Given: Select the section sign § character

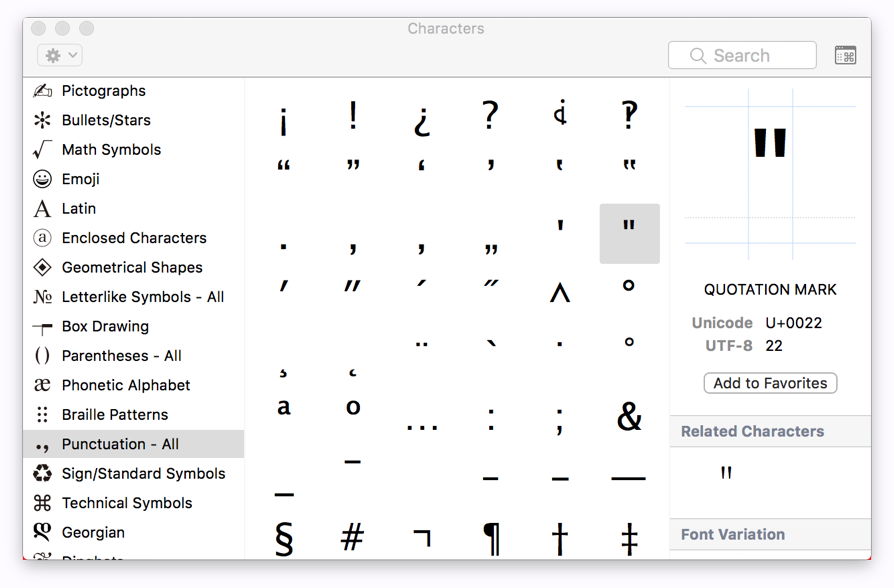Looking at the screenshot, I should [284, 537].
